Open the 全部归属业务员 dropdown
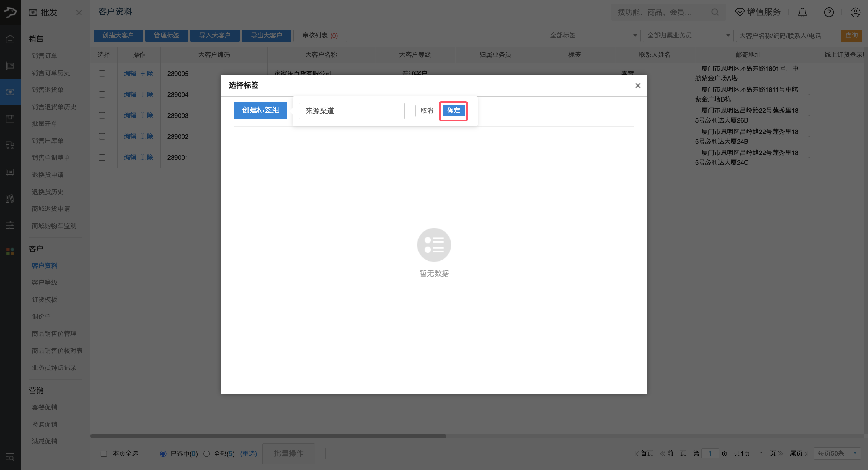 pos(688,35)
